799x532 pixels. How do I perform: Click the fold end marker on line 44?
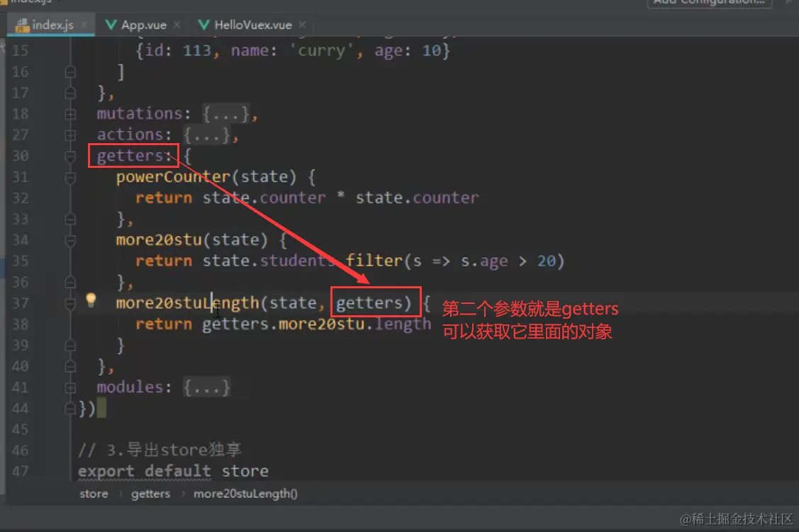coord(70,409)
